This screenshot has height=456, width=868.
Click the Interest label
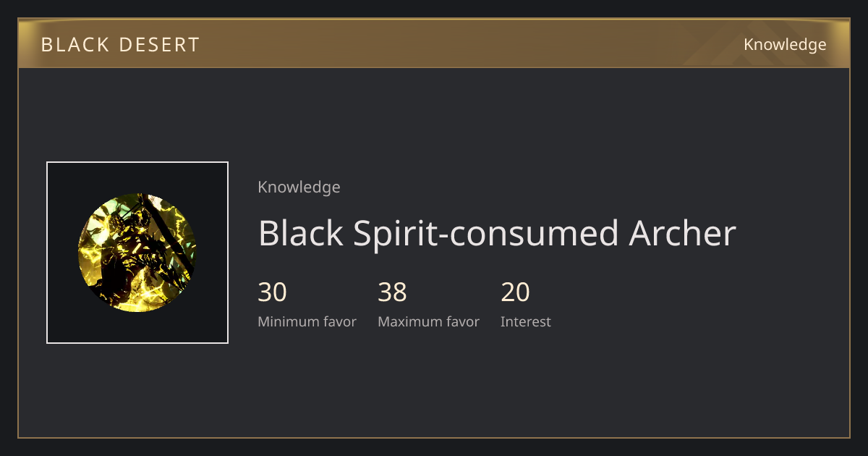click(x=525, y=321)
